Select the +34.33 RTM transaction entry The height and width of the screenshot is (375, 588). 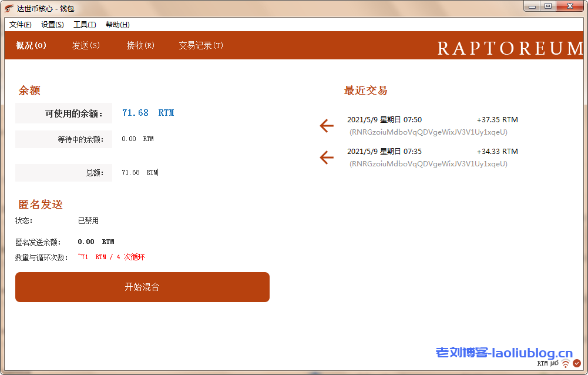(x=432, y=157)
